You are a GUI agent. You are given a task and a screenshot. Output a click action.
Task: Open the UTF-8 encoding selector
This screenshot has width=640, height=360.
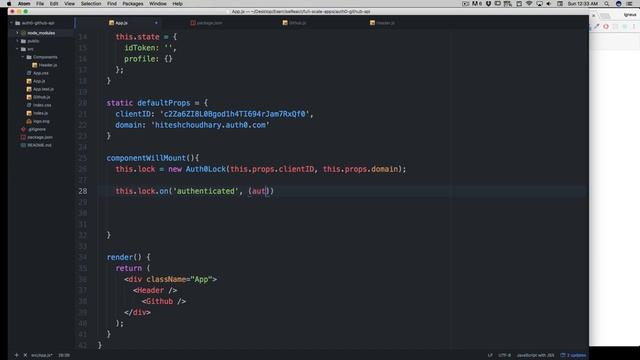point(504,356)
